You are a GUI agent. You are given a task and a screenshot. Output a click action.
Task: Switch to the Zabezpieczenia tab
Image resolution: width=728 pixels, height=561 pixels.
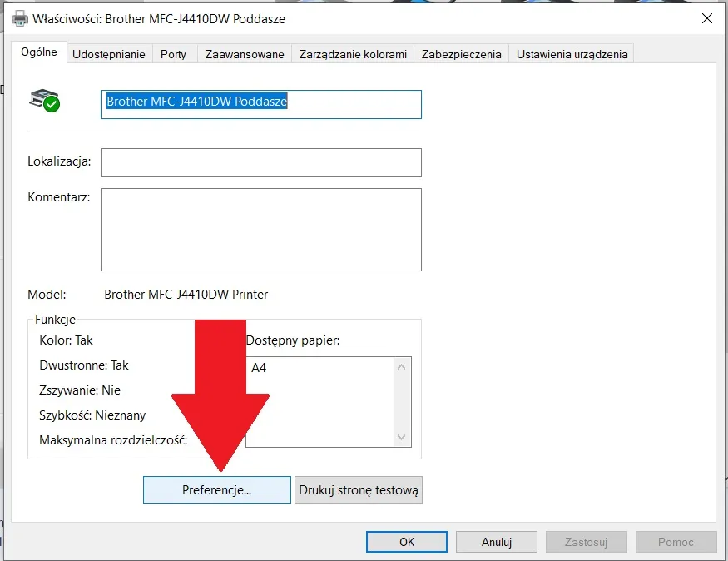(x=461, y=54)
